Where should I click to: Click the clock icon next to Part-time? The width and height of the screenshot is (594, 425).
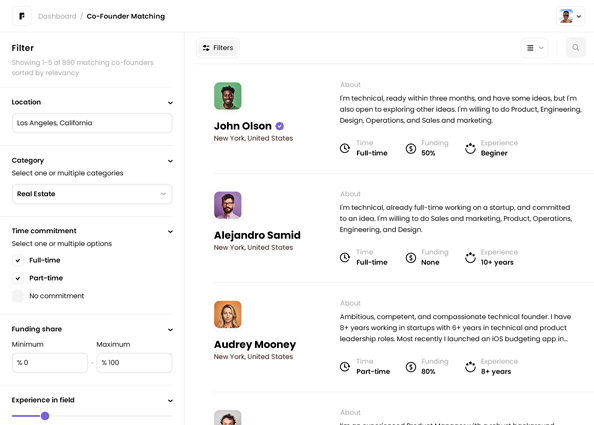click(345, 367)
